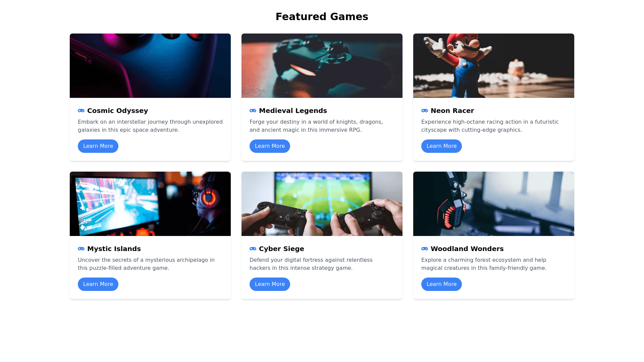644x362 pixels.
Task: Choose Learn More for Woodland Wonders
Action: tap(441, 284)
